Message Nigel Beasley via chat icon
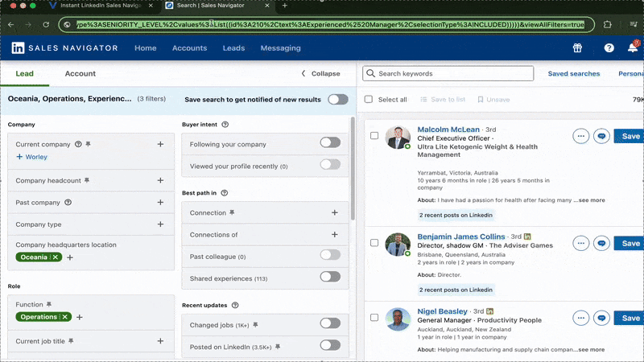 pyautogui.click(x=601, y=318)
